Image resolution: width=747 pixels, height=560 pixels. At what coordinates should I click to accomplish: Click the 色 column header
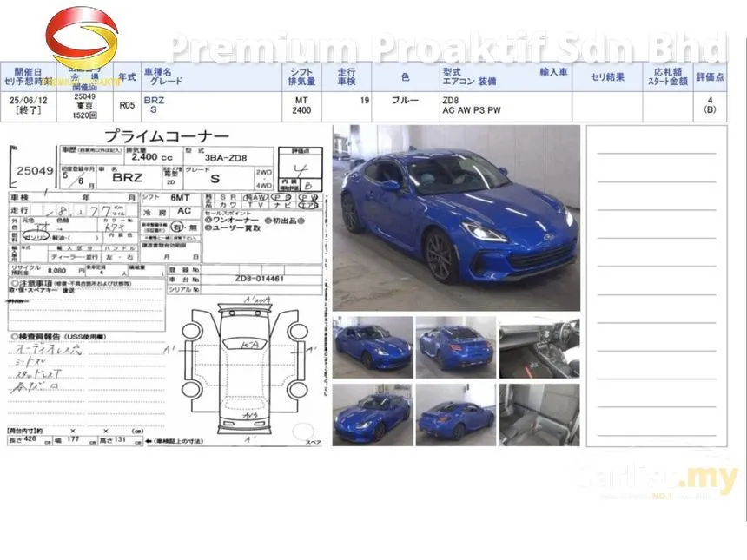(x=406, y=76)
